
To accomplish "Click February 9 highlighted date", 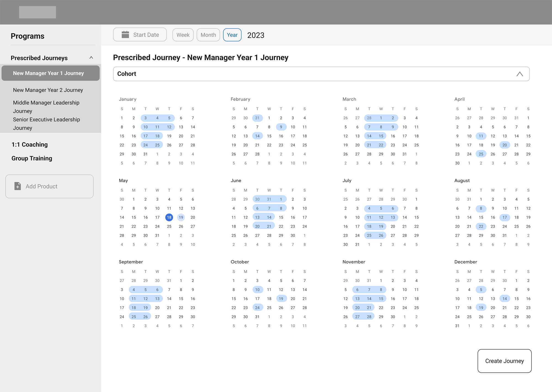I will [x=281, y=127].
